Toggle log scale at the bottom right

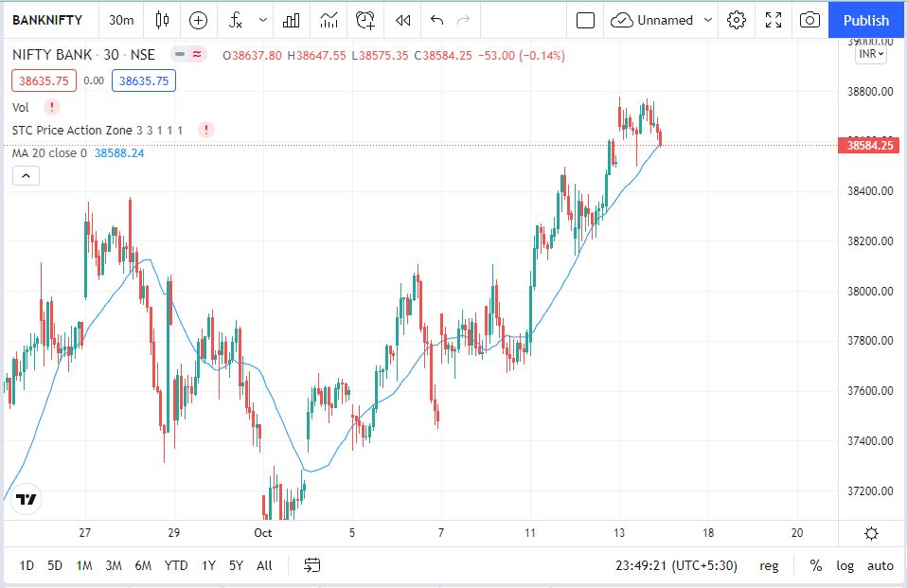tap(845, 565)
